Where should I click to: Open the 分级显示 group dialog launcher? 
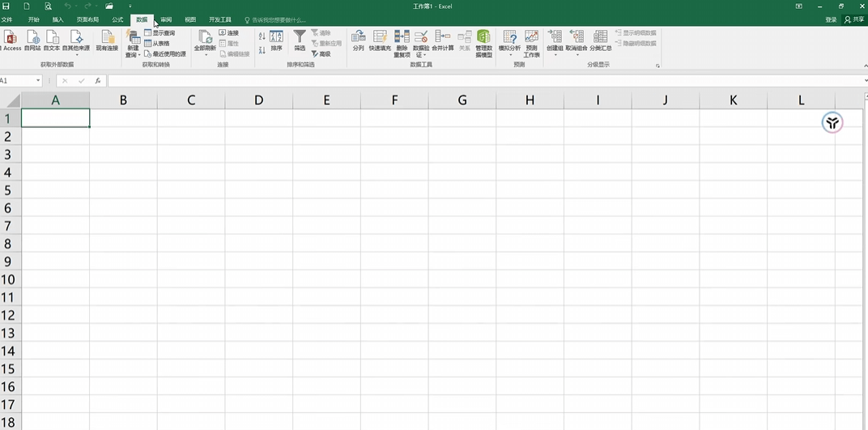[x=657, y=66]
